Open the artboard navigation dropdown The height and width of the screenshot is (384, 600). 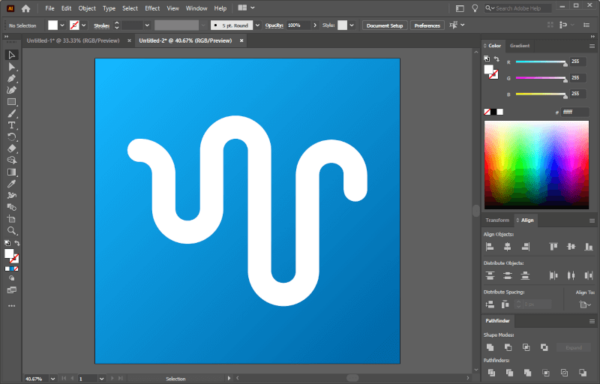click(101, 379)
